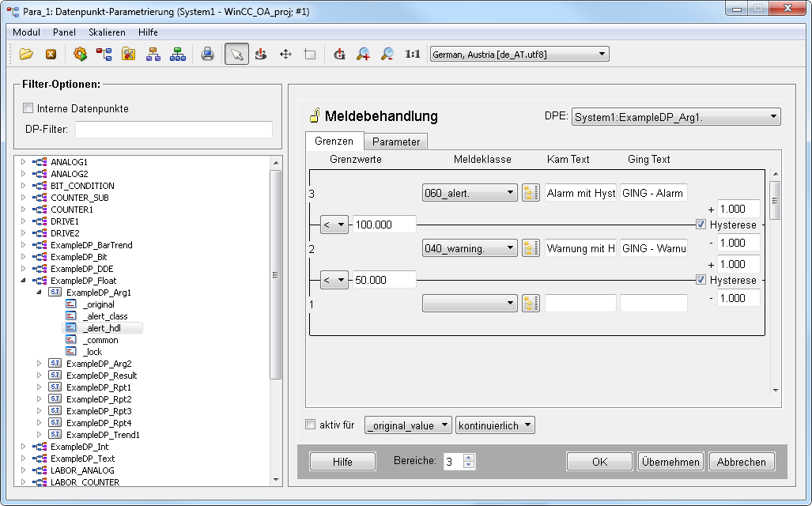Click the open folder toolbar icon

[27, 55]
